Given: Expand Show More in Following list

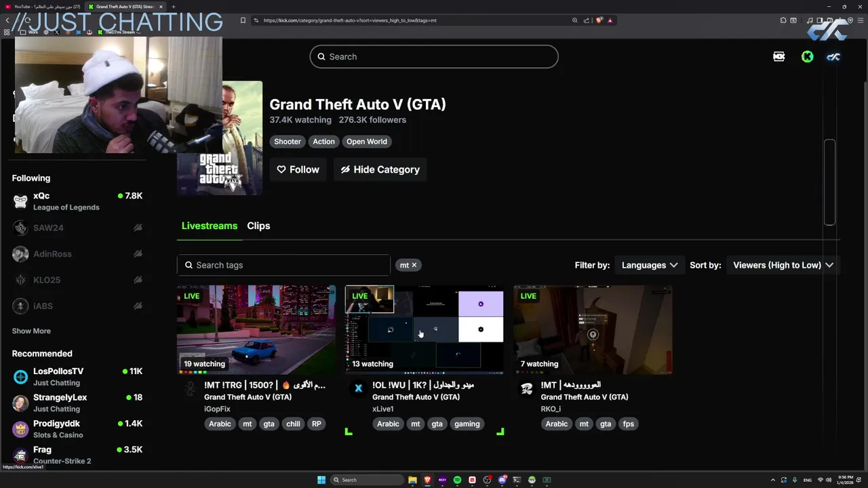Looking at the screenshot, I should (31, 331).
